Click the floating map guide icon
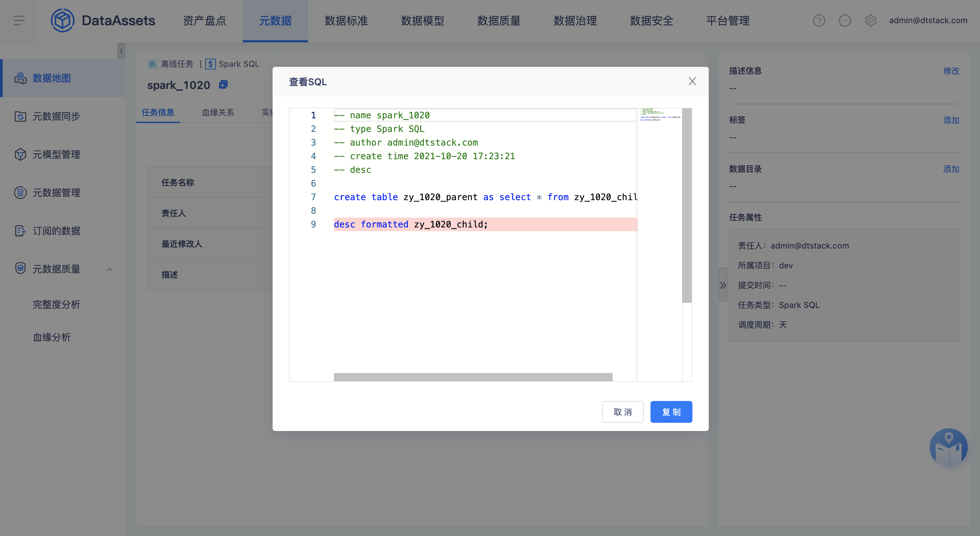The image size is (980, 536). click(x=948, y=448)
